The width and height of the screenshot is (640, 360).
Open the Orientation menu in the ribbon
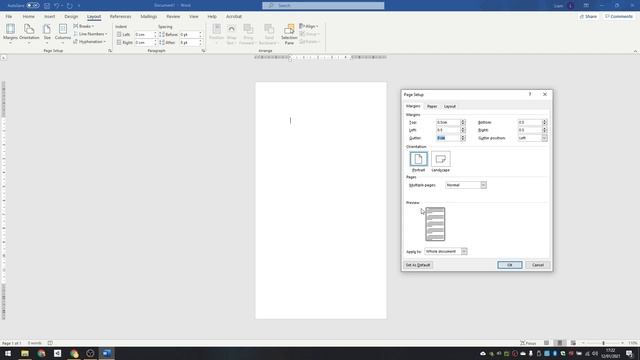[x=29, y=33]
